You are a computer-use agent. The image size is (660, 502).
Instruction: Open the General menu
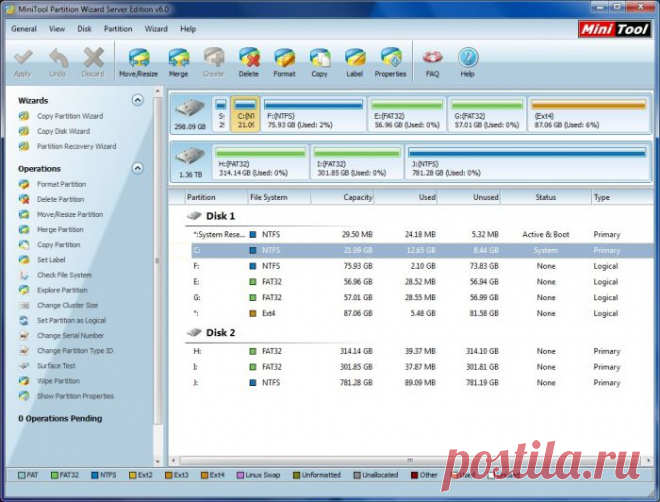pos(24,29)
